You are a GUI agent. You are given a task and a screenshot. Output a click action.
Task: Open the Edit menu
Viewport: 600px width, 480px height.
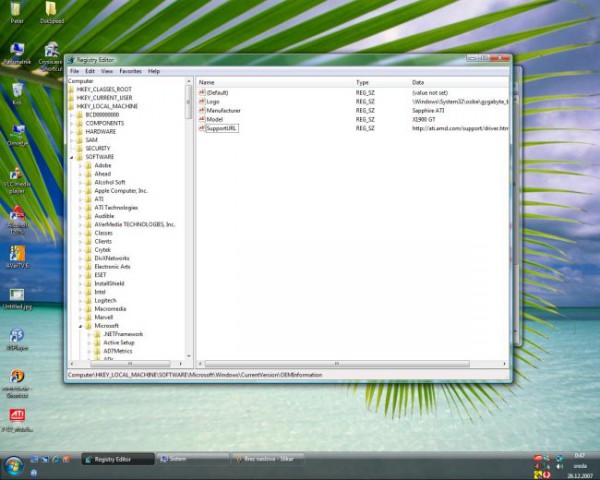(90, 71)
